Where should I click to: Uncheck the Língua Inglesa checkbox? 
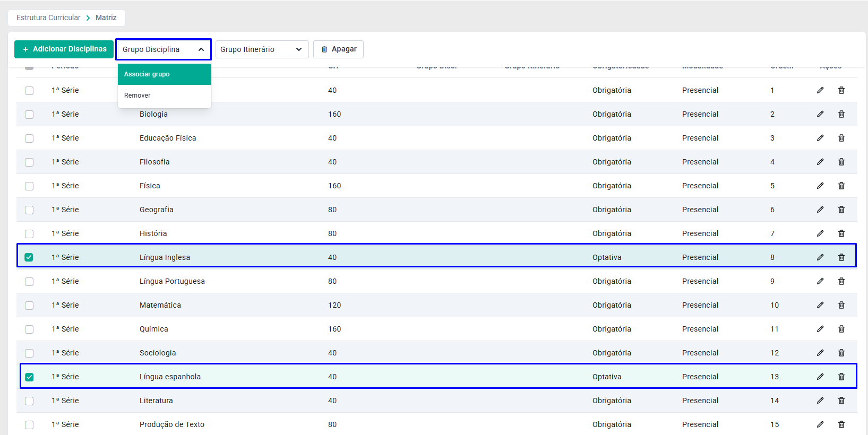click(29, 257)
